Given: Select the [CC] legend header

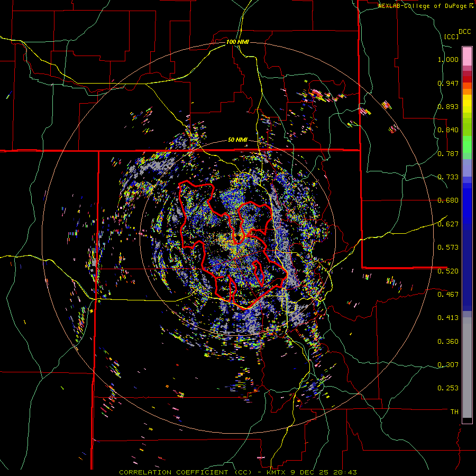Looking at the screenshot, I should pos(451,37).
